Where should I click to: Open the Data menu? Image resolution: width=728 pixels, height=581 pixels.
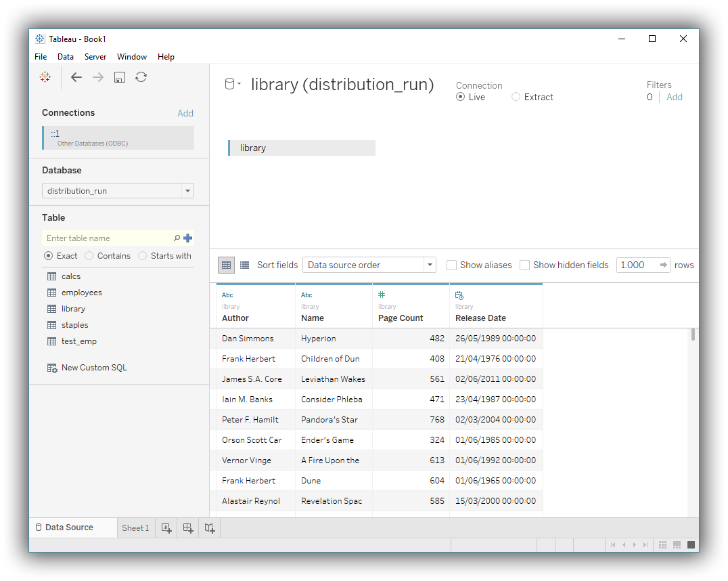(x=65, y=56)
